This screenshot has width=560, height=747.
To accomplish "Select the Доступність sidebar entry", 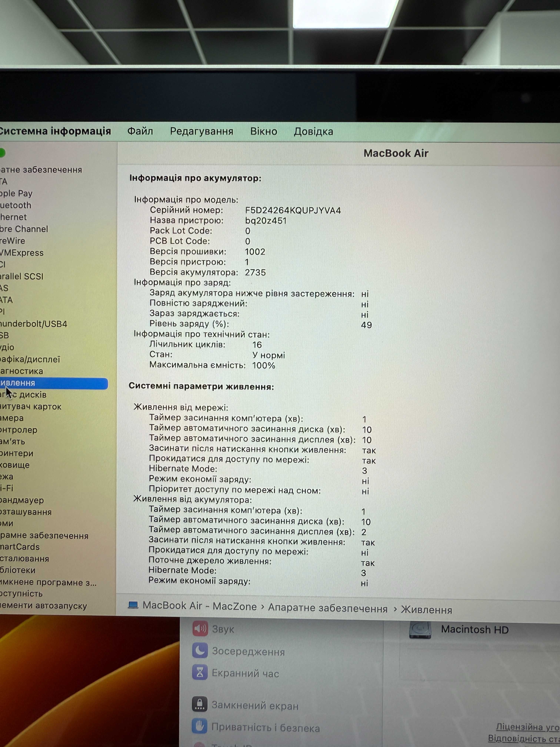I will (21, 593).
